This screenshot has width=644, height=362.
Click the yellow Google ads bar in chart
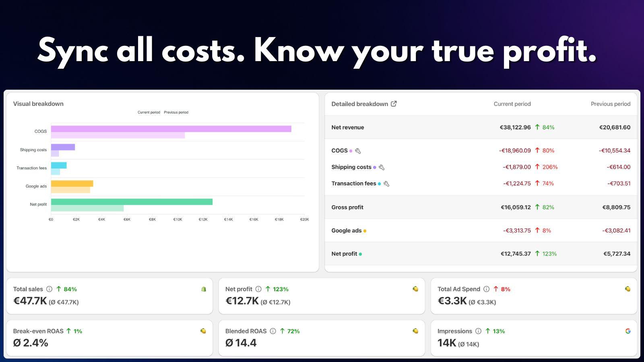click(72, 184)
